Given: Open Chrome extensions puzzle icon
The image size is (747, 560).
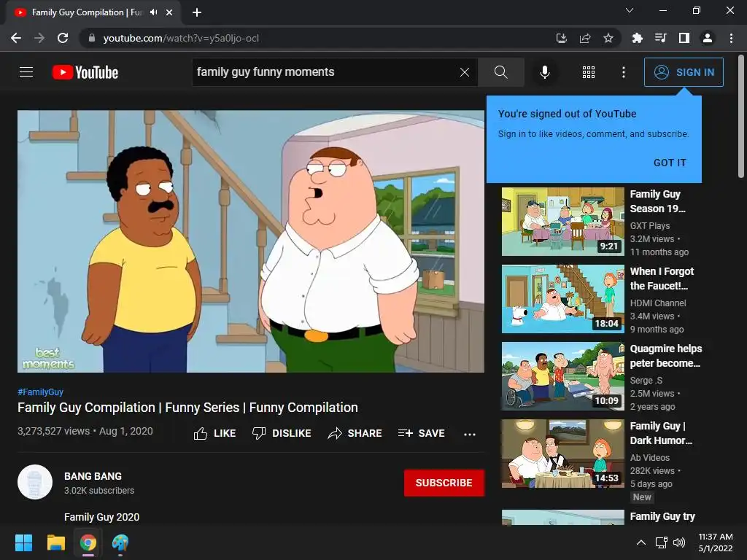Looking at the screenshot, I should 637,38.
